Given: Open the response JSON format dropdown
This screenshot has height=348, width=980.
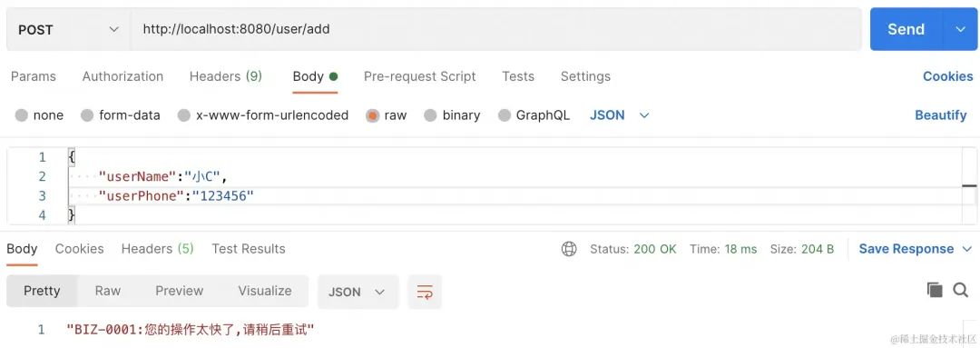Looking at the screenshot, I should pyautogui.click(x=358, y=292).
